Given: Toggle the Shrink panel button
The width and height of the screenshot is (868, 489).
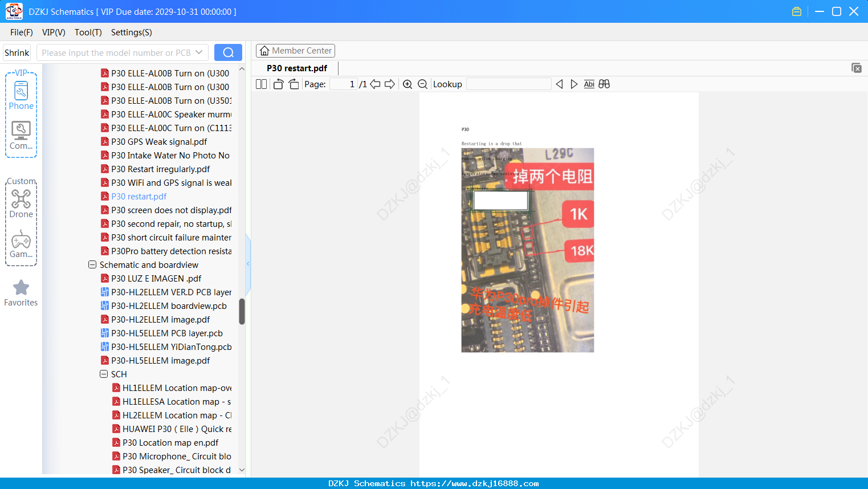Looking at the screenshot, I should click(x=17, y=52).
